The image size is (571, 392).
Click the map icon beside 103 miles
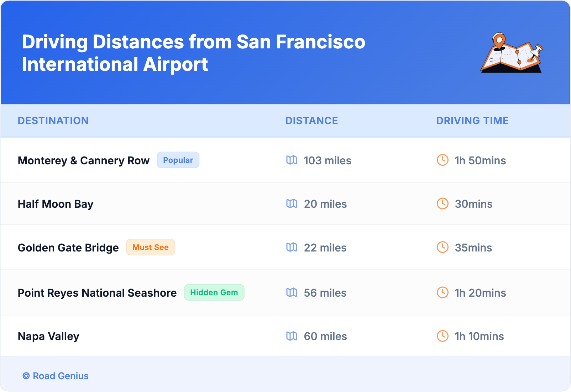click(292, 160)
